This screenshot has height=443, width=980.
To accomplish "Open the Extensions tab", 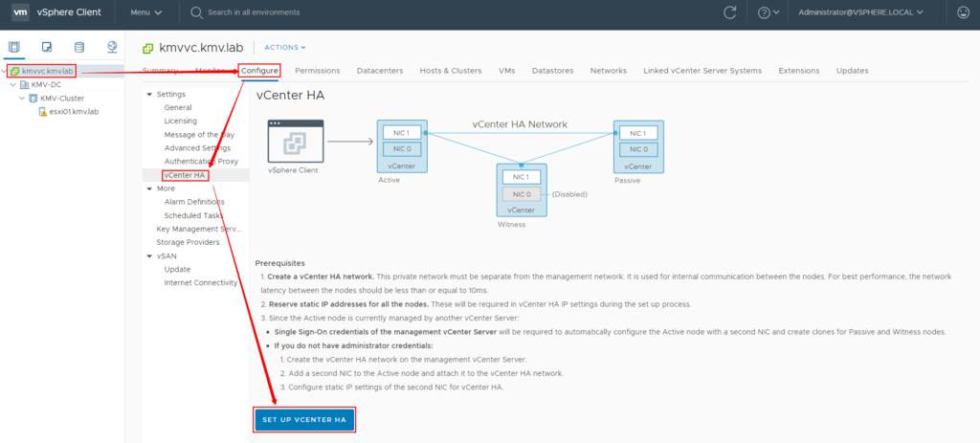I will pyautogui.click(x=799, y=71).
